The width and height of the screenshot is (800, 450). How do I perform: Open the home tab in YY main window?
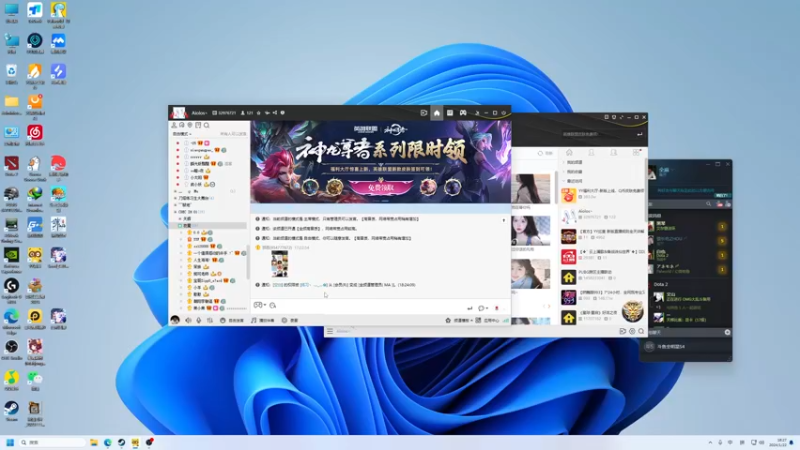(x=569, y=153)
